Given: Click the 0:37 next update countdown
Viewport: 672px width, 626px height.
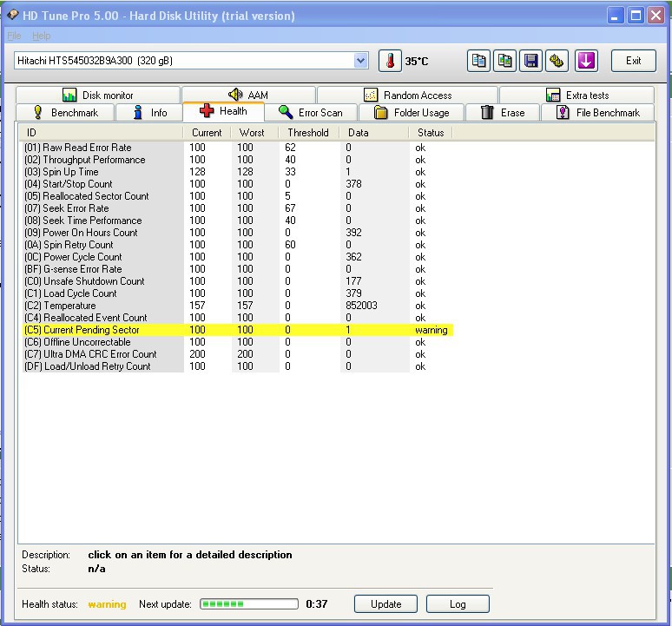Looking at the screenshot, I should click(x=317, y=603).
